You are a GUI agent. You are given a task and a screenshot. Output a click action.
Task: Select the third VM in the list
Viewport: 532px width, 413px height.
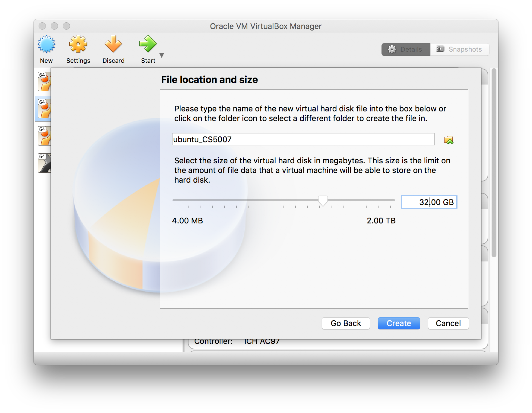[44, 136]
